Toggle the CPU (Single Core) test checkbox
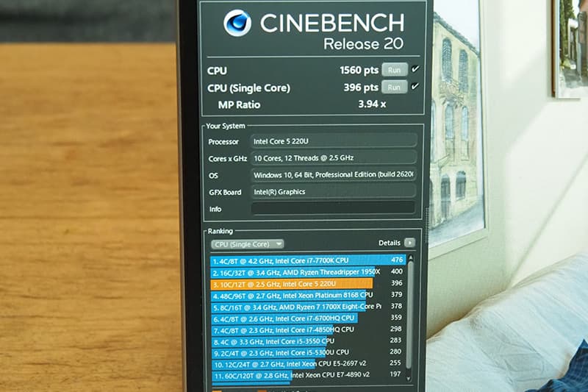 point(415,86)
